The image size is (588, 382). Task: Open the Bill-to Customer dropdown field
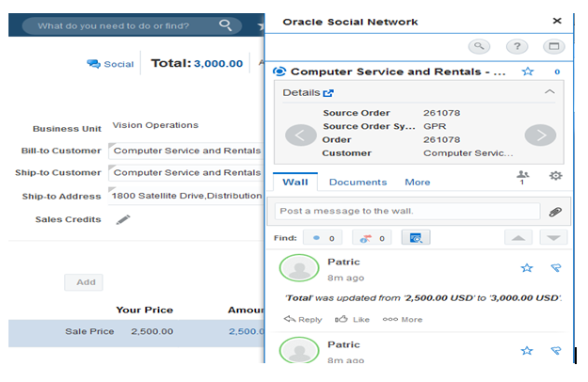[186, 151]
